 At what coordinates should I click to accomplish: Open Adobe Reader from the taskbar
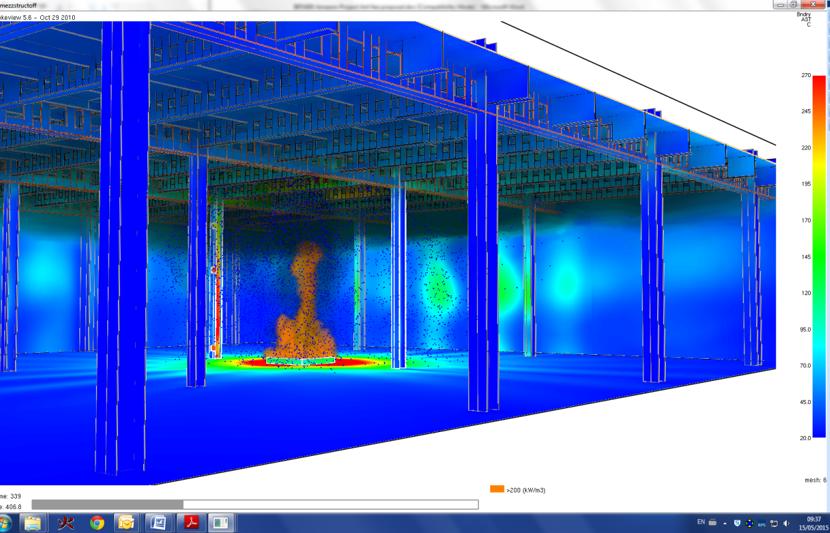click(190, 523)
